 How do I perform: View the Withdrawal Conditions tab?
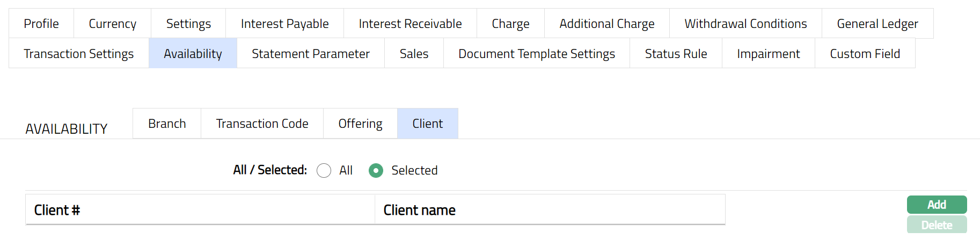745,24
